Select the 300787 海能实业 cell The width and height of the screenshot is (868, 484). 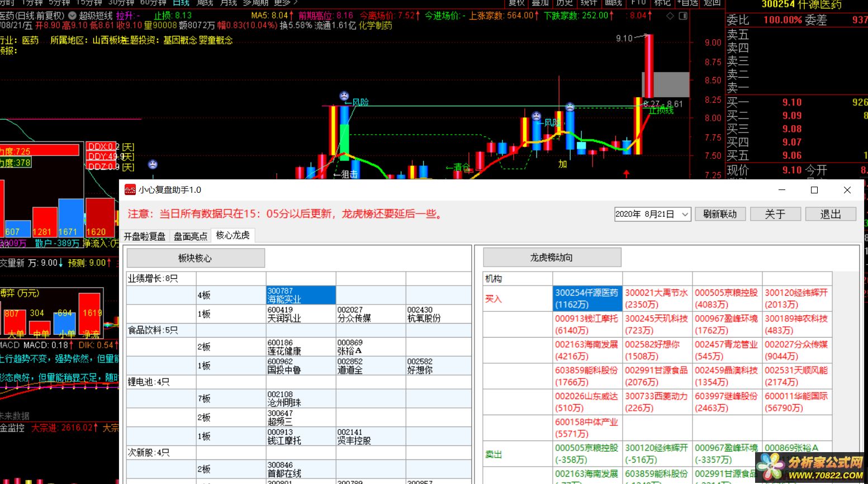coord(301,295)
